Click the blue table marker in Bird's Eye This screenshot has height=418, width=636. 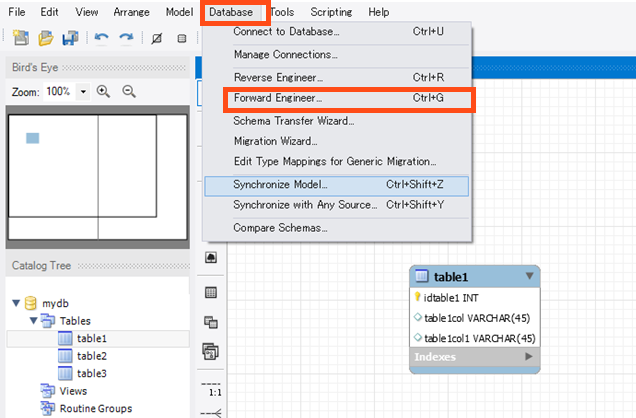click(x=32, y=138)
